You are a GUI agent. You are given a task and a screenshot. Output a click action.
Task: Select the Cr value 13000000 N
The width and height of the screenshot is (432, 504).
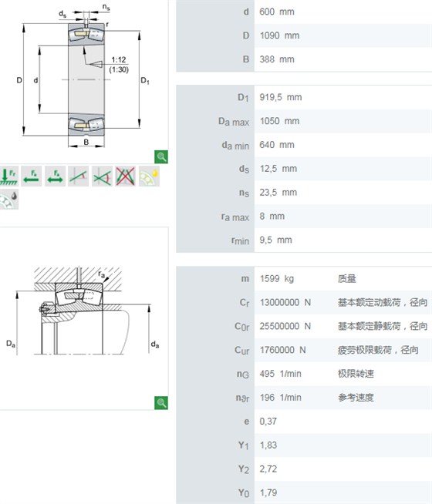point(285,302)
